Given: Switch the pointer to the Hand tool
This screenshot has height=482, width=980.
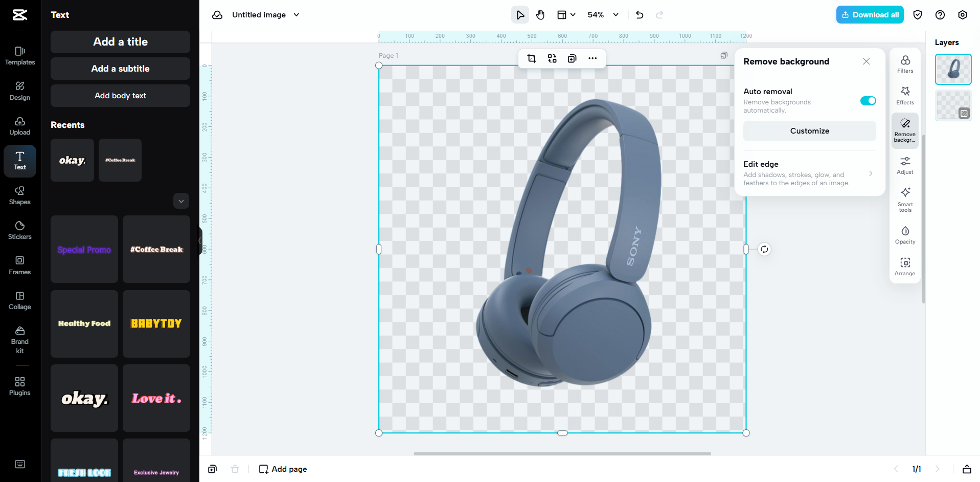Looking at the screenshot, I should (540, 14).
